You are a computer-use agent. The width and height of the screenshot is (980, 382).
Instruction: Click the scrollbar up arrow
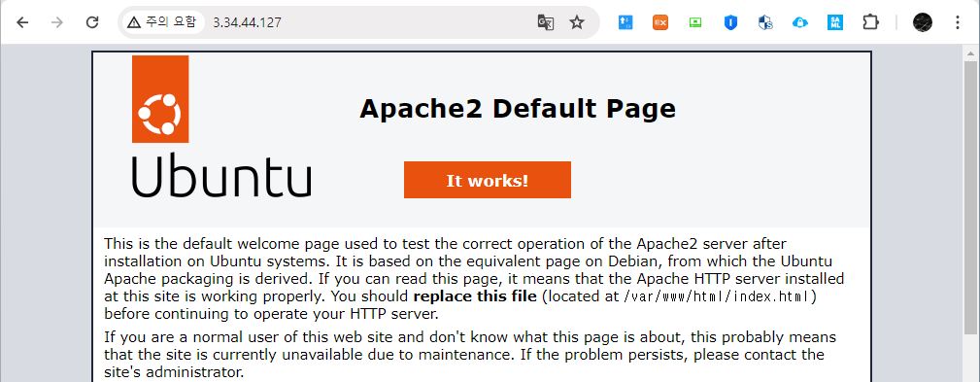[x=970, y=52]
